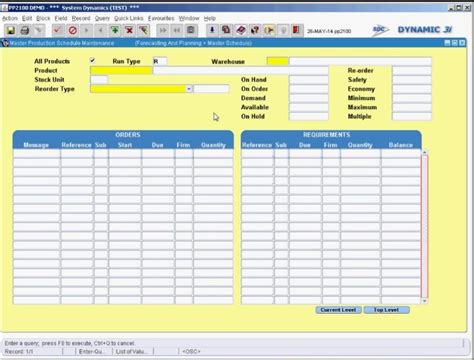The image size is (474, 360).
Task: Open the Help menu
Action: tap(210, 18)
